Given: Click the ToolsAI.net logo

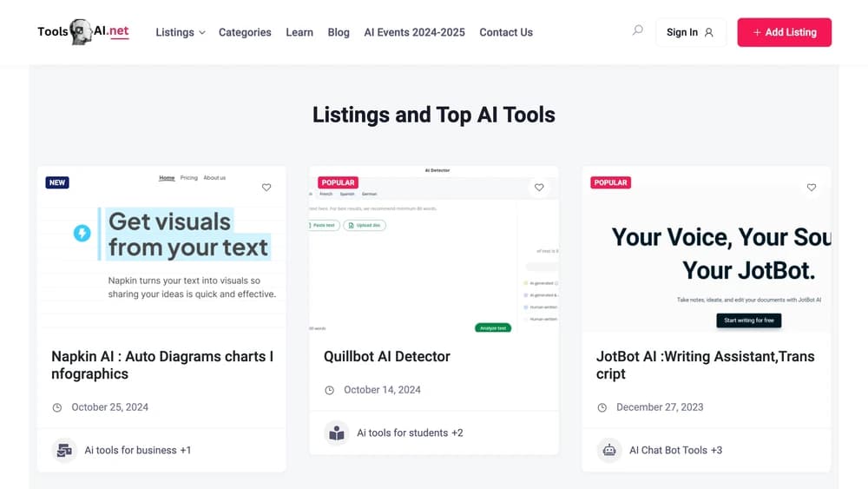Looking at the screenshot, I should (x=83, y=31).
